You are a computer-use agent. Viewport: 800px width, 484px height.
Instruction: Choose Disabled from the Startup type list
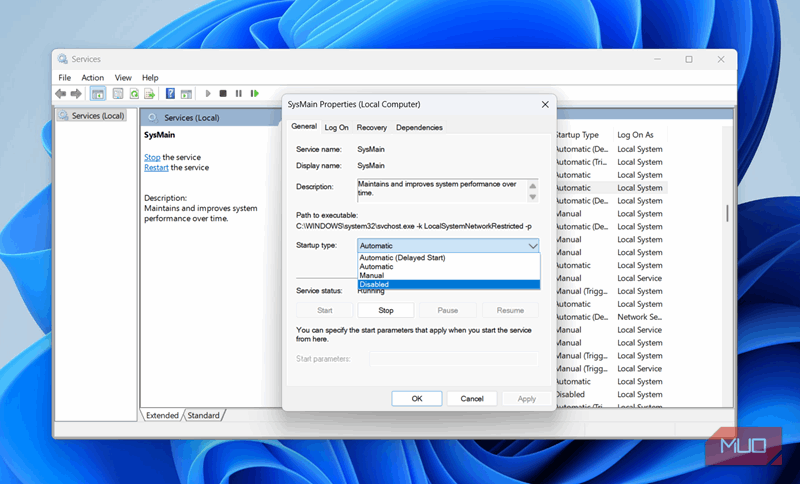448,285
